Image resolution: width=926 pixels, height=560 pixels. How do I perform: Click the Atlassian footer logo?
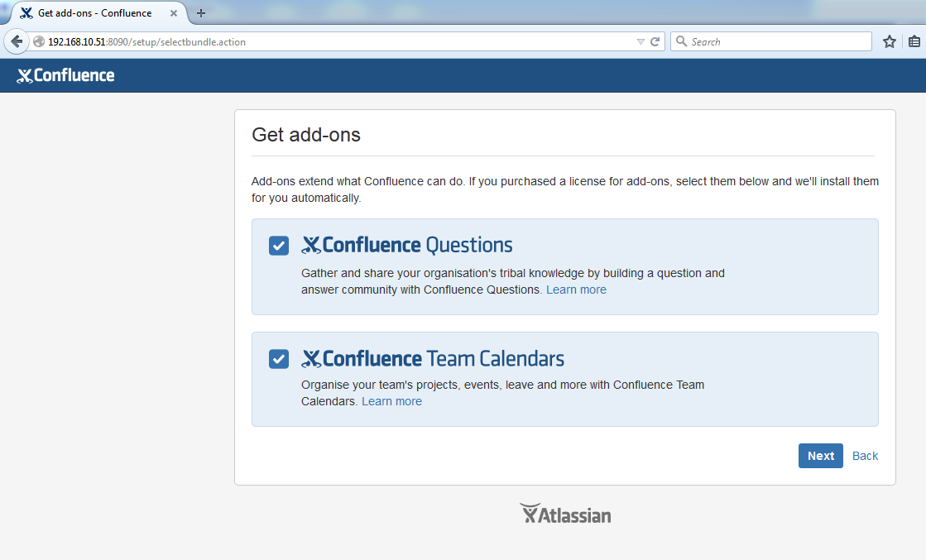tap(565, 514)
